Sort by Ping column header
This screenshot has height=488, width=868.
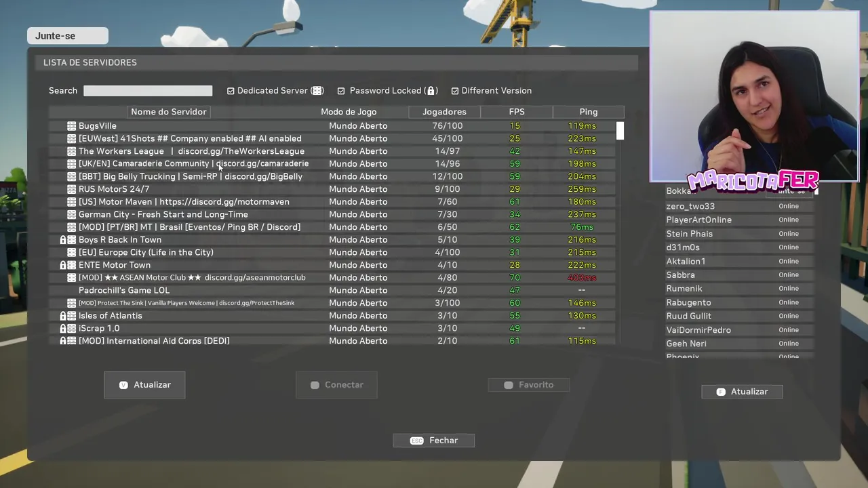pos(589,112)
